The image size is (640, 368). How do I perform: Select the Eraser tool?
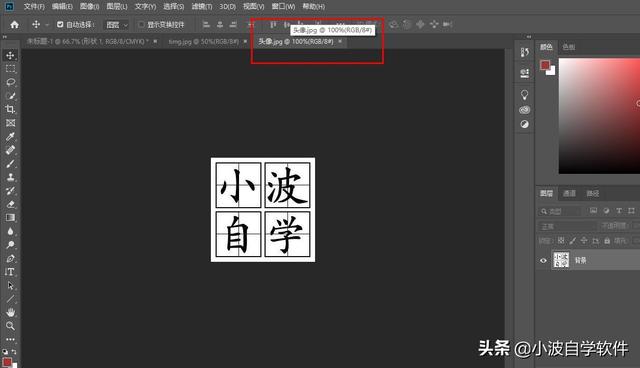10,204
